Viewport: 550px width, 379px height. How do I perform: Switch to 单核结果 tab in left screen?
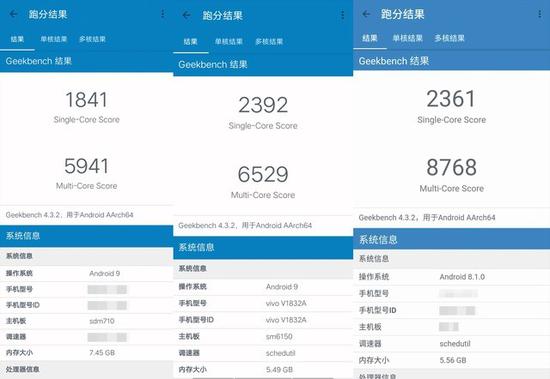point(54,39)
